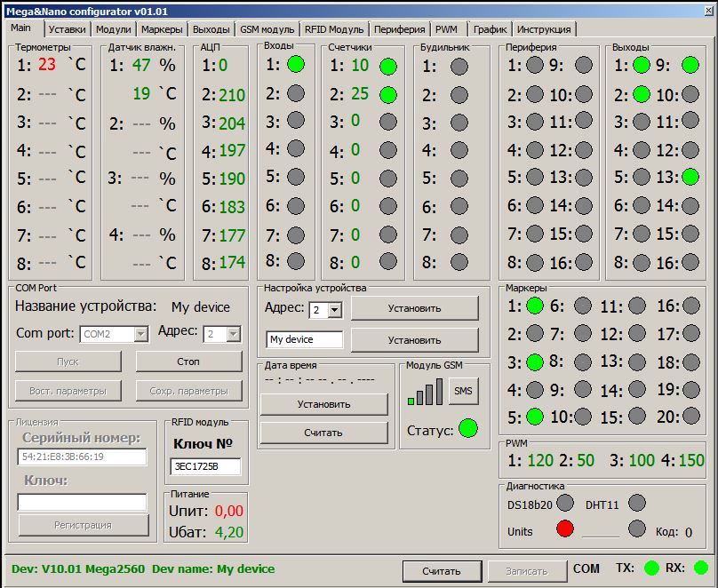Open address dropdown in Настройка устройства
The image size is (718, 588).
(335, 310)
